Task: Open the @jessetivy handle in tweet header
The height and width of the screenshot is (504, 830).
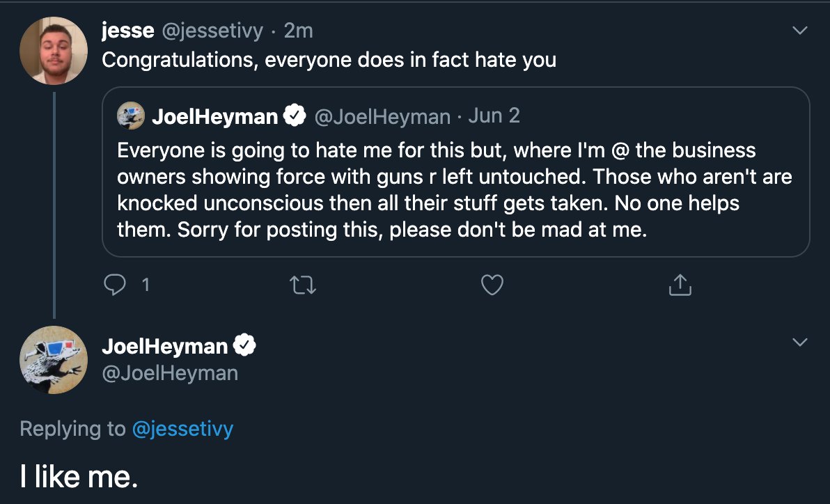Action: point(213,31)
